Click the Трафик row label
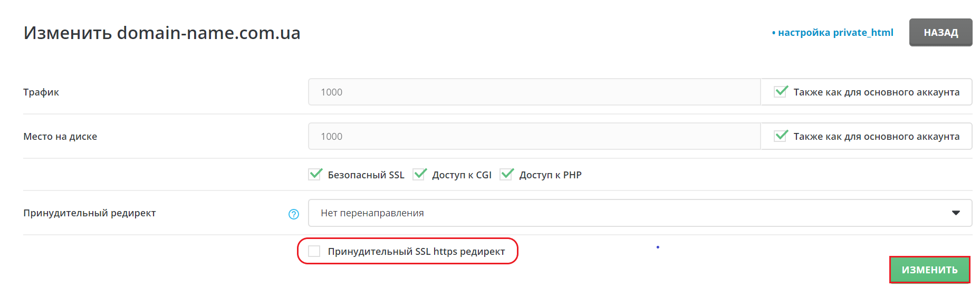 [41, 92]
